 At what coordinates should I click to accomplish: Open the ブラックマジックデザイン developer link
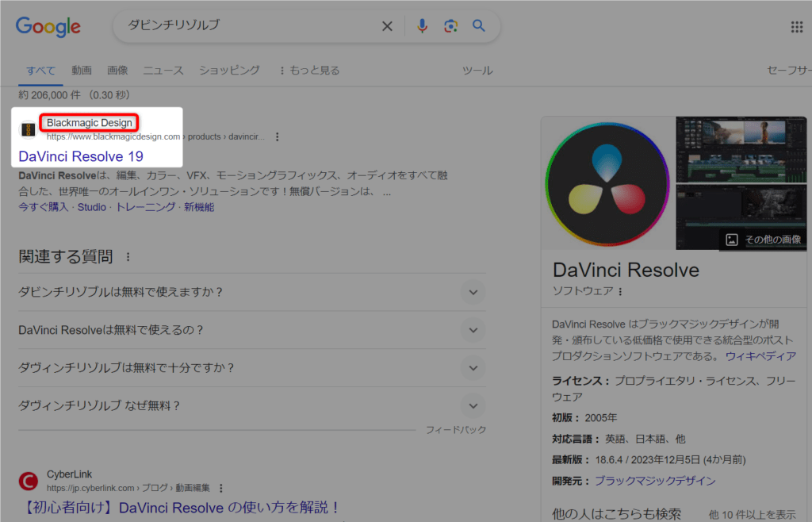pos(655,481)
